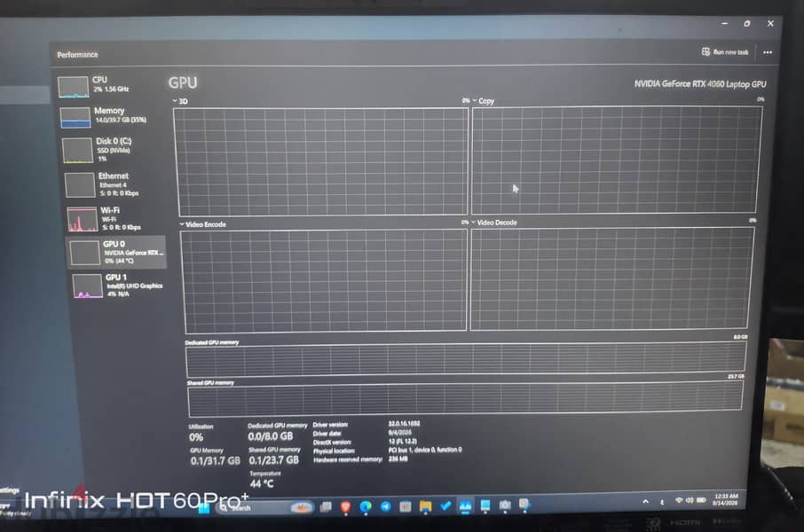This screenshot has height=532, width=804.
Task: Click the driver version 32.0.15.1052 value
Action: [404, 423]
